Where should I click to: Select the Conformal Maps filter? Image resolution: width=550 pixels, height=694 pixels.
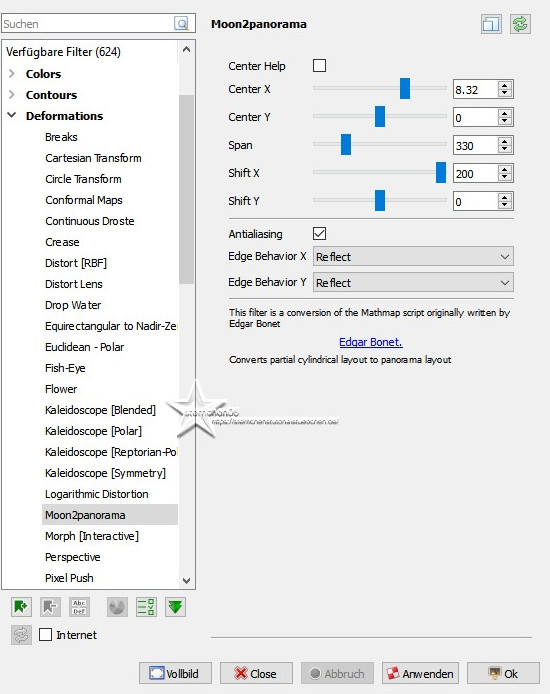pyautogui.click(x=84, y=200)
